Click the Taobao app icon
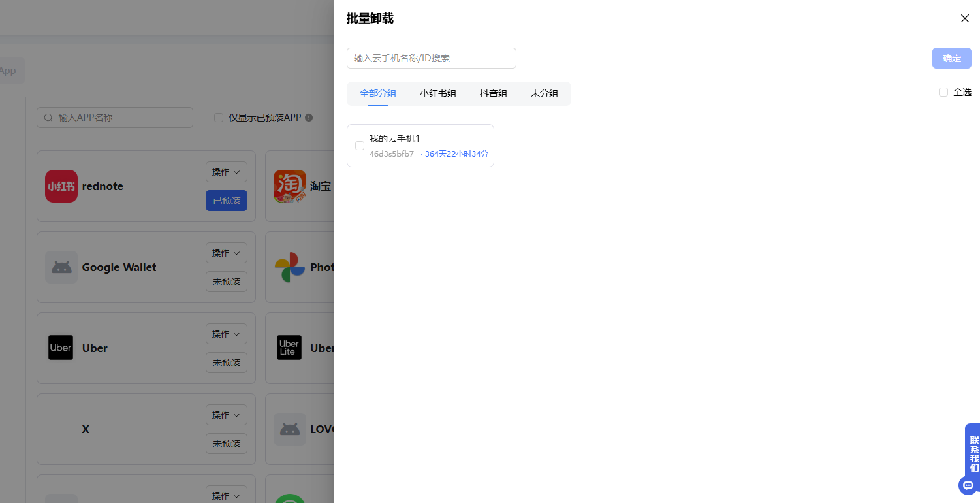 tap(290, 186)
